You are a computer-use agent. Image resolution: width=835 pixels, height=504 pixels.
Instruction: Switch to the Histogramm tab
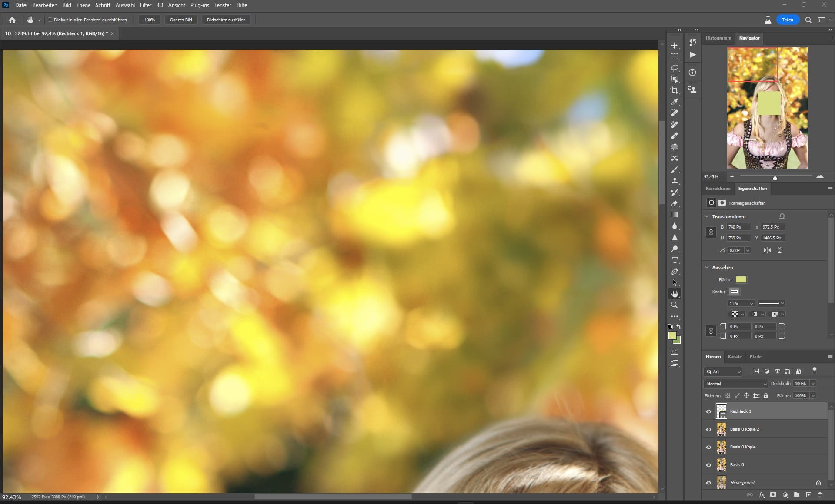pos(718,38)
